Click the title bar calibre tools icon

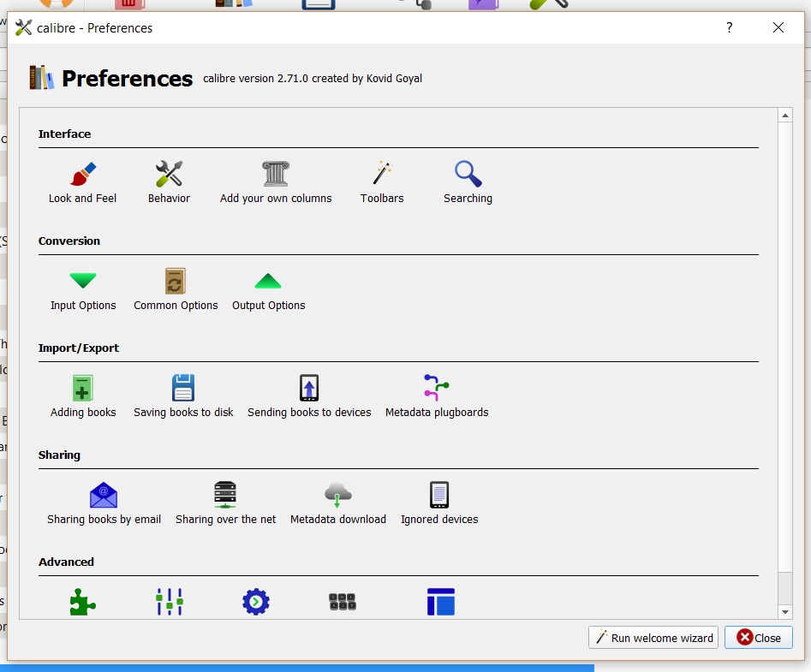tap(23, 27)
